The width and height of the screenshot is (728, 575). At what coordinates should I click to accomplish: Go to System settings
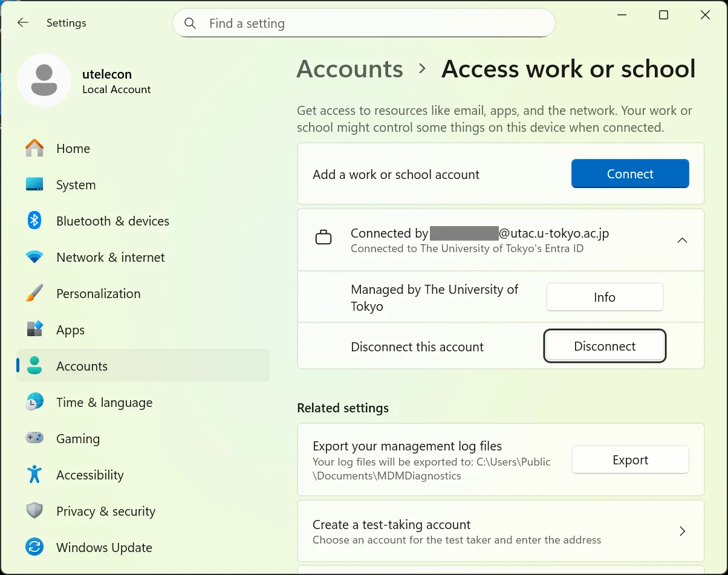(x=76, y=185)
